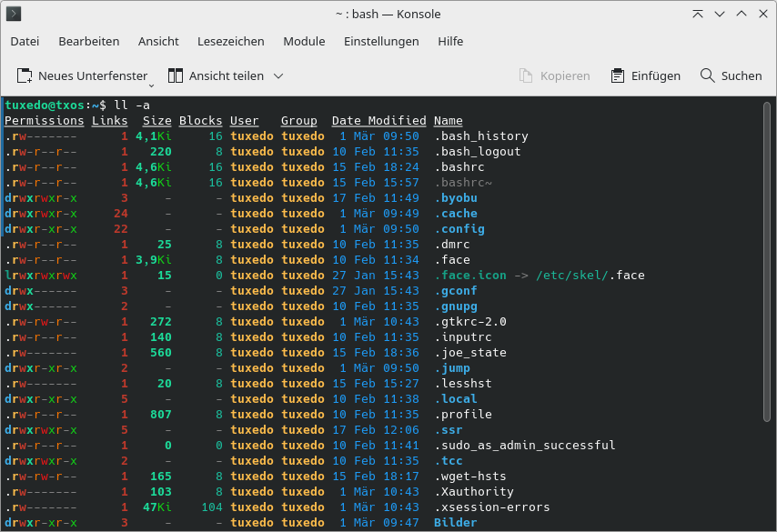Click the file name '.profile'
Image resolution: width=777 pixels, height=532 pixels.
[x=463, y=415]
